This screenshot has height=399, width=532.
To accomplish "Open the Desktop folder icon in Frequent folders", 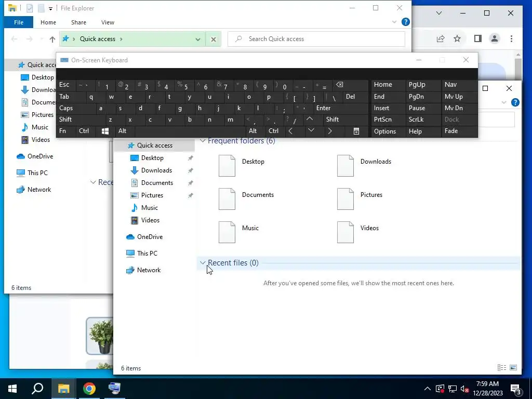I will point(227,166).
